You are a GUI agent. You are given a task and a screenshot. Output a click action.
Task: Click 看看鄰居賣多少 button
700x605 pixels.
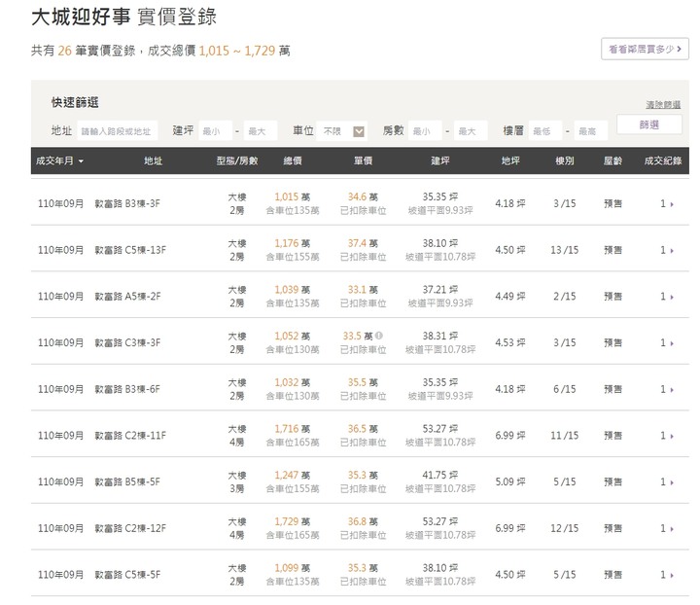pyautogui.click(x=645, y=48)
